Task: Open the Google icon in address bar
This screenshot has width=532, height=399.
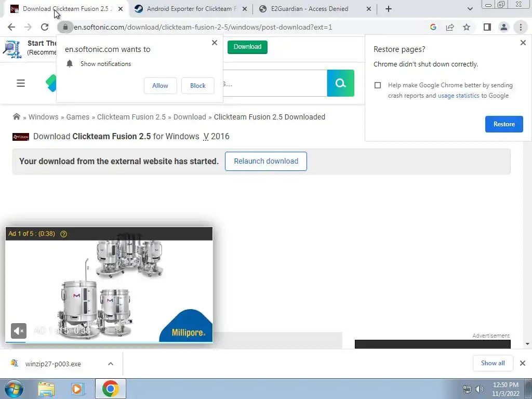Action: 433,27
